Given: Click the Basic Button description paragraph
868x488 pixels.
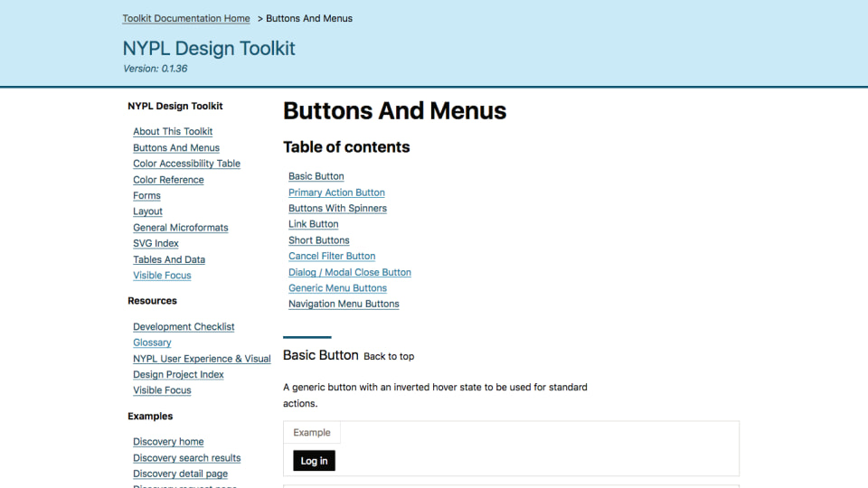Looking at the screenshot, I should pos(435,396).
